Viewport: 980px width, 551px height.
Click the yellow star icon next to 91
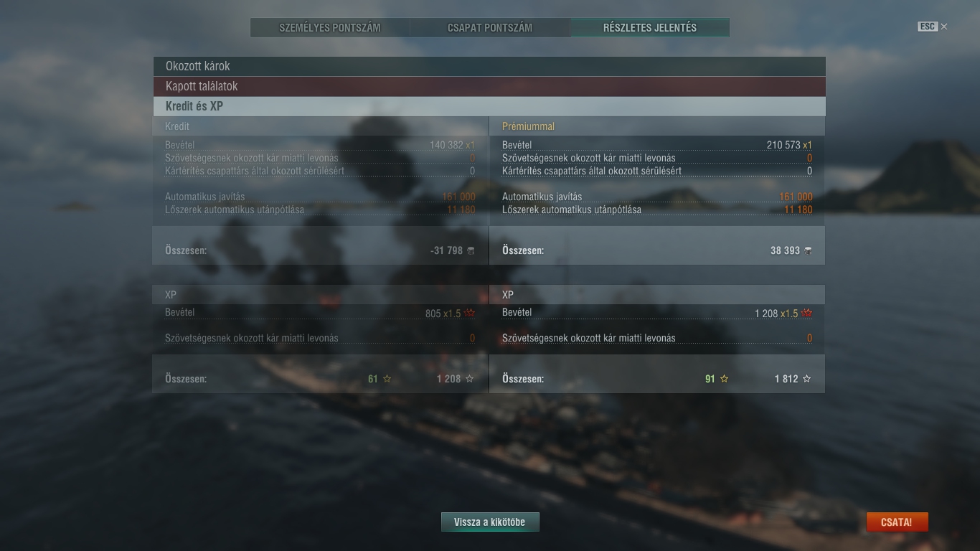724,379
